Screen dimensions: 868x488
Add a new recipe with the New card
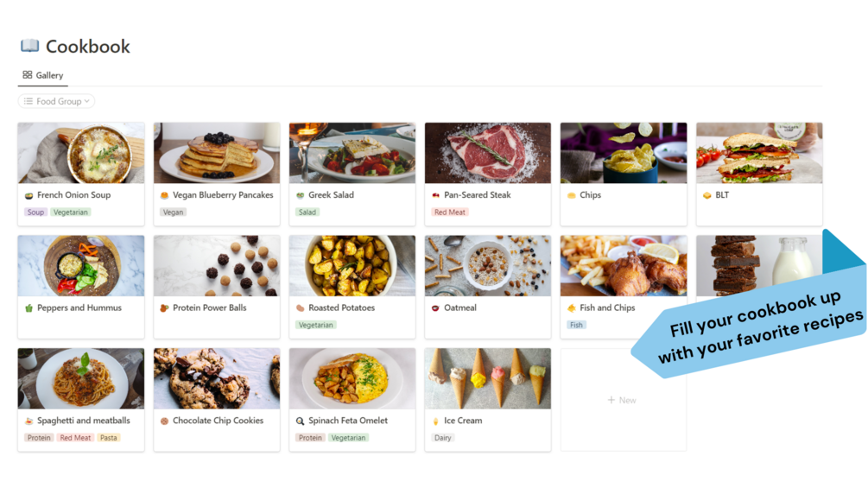tap(623, 400)
